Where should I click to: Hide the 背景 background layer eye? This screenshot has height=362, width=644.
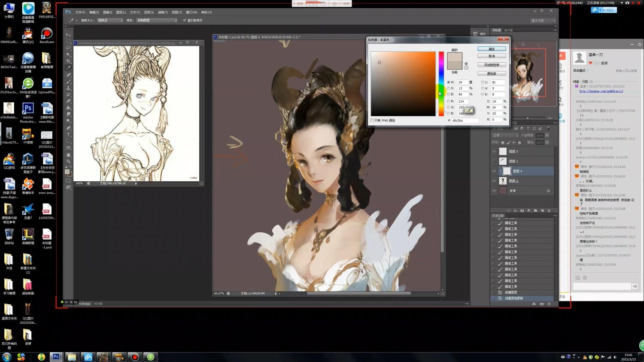pos(494,191)
